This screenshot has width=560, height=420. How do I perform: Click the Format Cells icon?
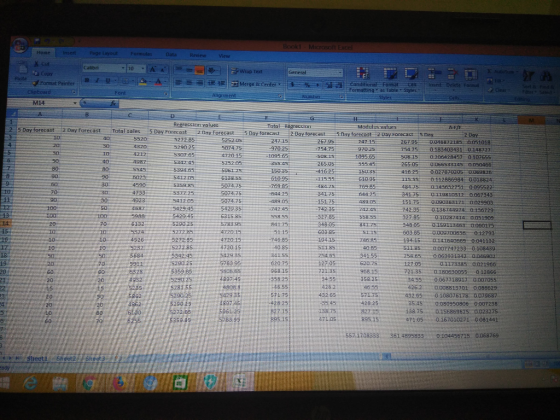[471, 74]
